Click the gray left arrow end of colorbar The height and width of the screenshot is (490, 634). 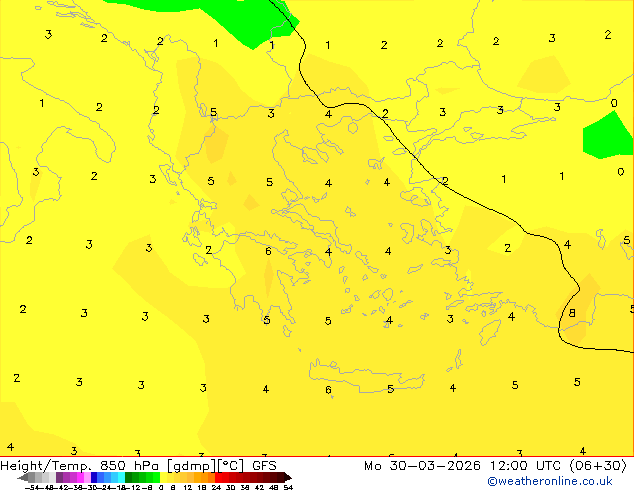click(x=23, y=478)
